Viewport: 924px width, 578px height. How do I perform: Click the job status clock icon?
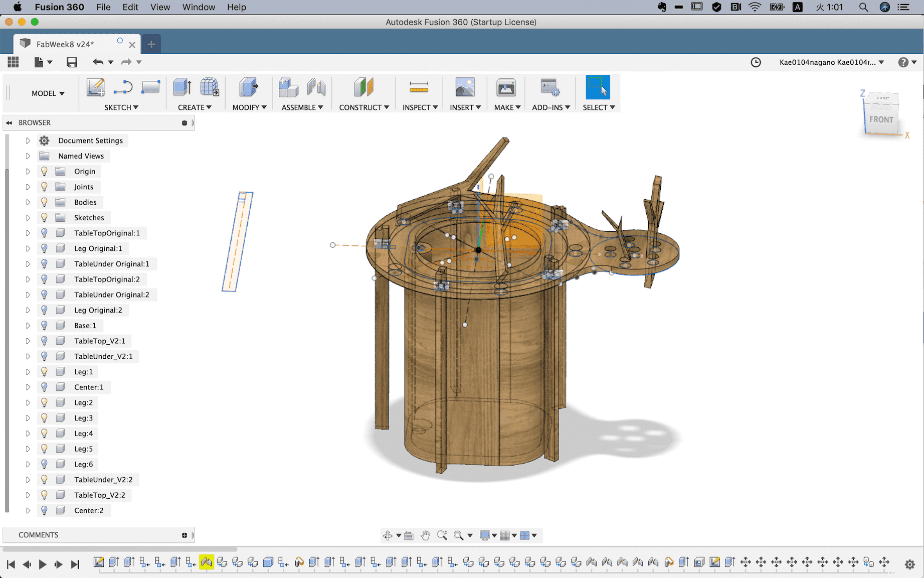tap(756, 62)
